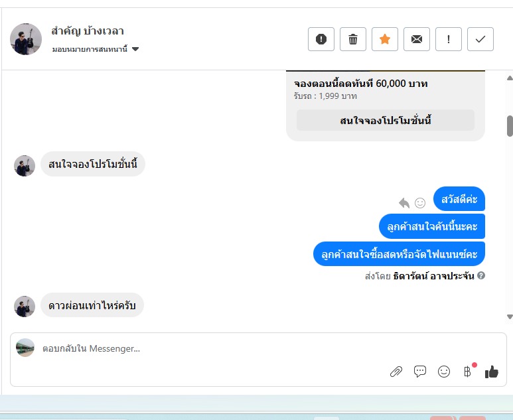Click scrollbar down arrow in chat
Image resolution: width=513 pixels, height=420 pixels.
click(x=510, y=316)
